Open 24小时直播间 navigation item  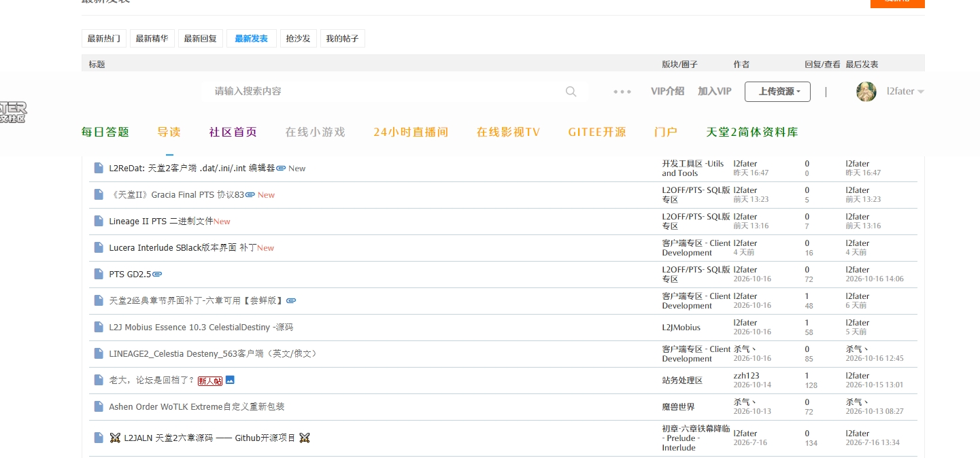coord(411,132)
